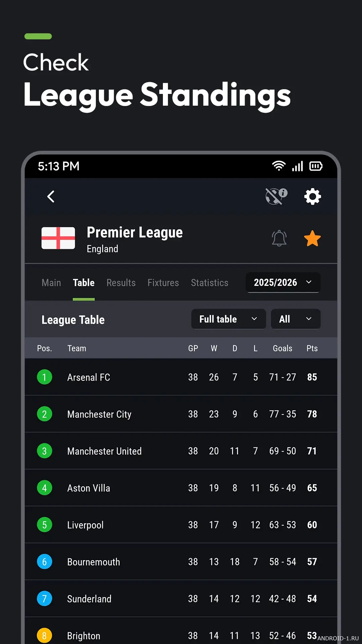Click the Pts column header
Screen dimensions: 362x644
pyautogui.click(x=312, y=348)
